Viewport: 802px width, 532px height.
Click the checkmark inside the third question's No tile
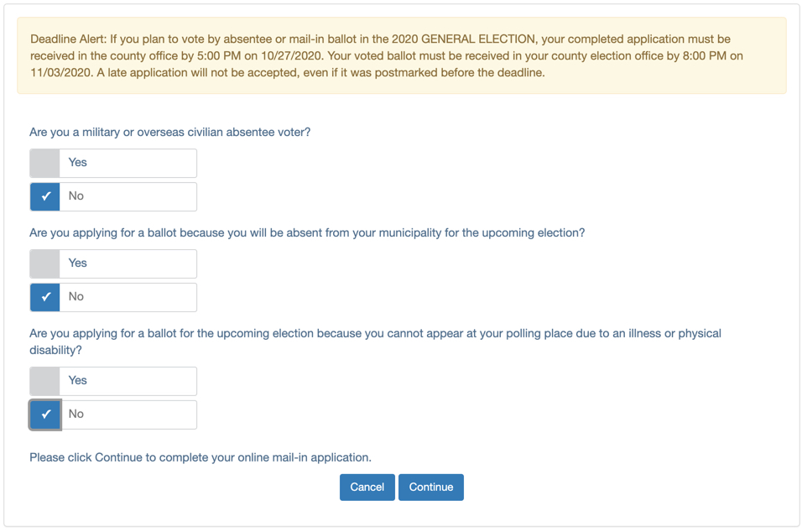(x=44, y=414)
